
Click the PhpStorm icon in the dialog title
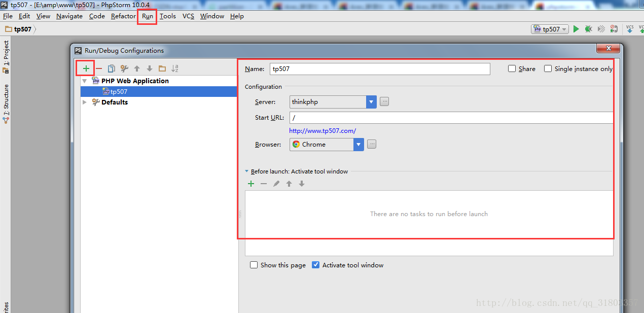(x=78, y=50)
